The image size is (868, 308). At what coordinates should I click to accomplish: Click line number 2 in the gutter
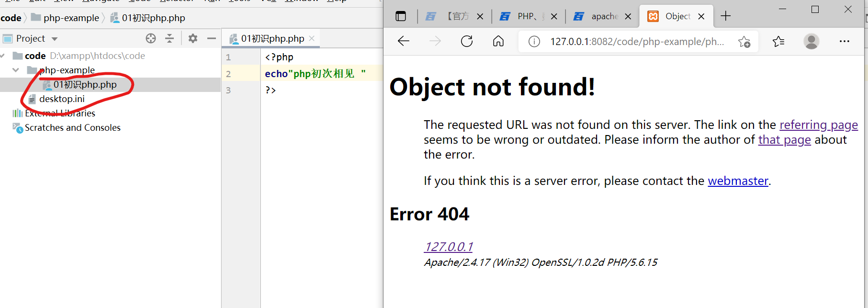click(x=228, y=74)
